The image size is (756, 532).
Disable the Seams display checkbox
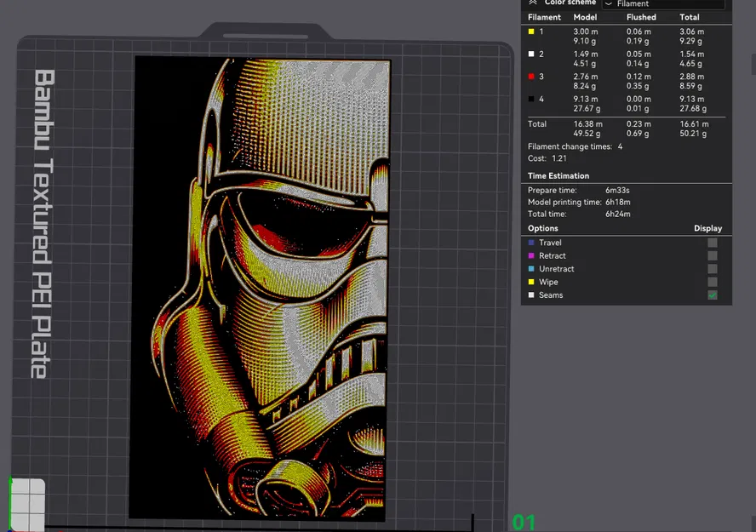click(x=712, y=295)
